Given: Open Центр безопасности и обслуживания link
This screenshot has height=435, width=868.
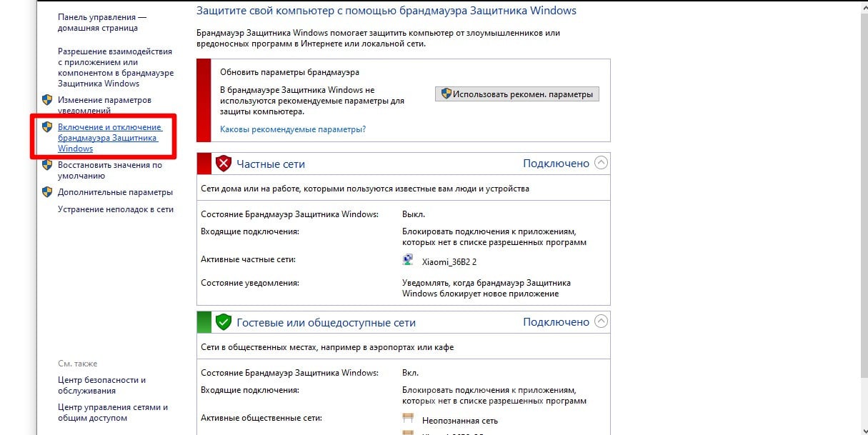Looking at the screenshot, I should [101, 386].
